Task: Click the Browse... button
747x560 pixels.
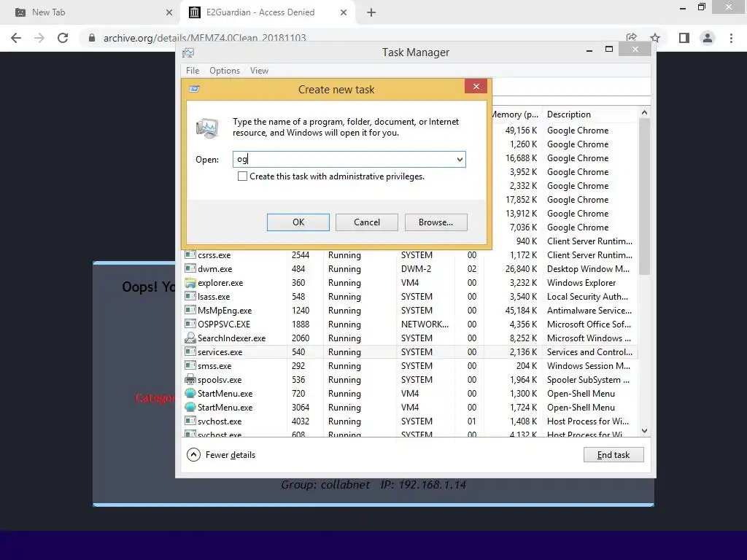Action: point(436,222)
